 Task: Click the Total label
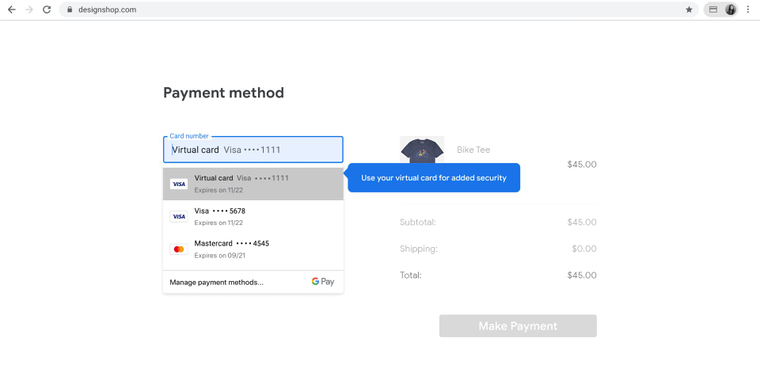(411, 275)
